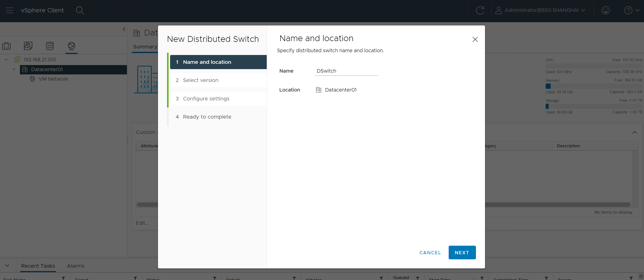Collapse the 192.168.21.100 tree node
Screen dimensions: 644x280
tap(6, 60)
